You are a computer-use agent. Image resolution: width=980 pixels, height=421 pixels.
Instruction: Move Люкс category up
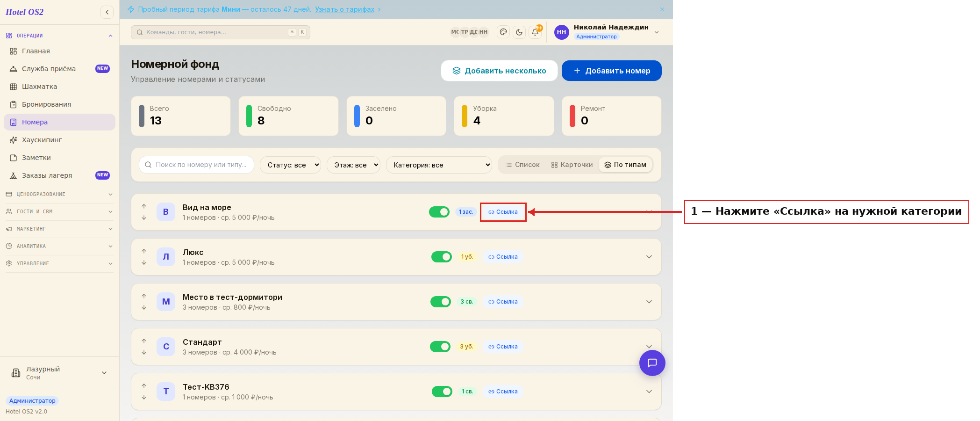click(x=144, y=251)
